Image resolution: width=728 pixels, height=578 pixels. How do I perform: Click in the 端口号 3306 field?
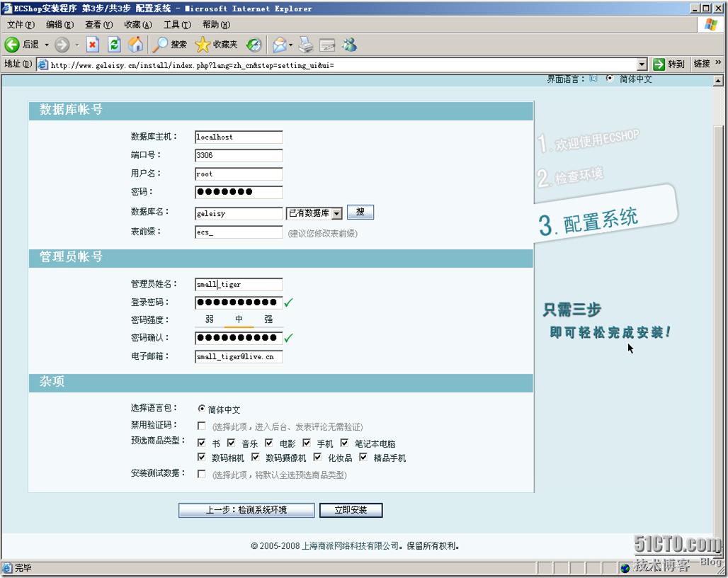(239, 156)
